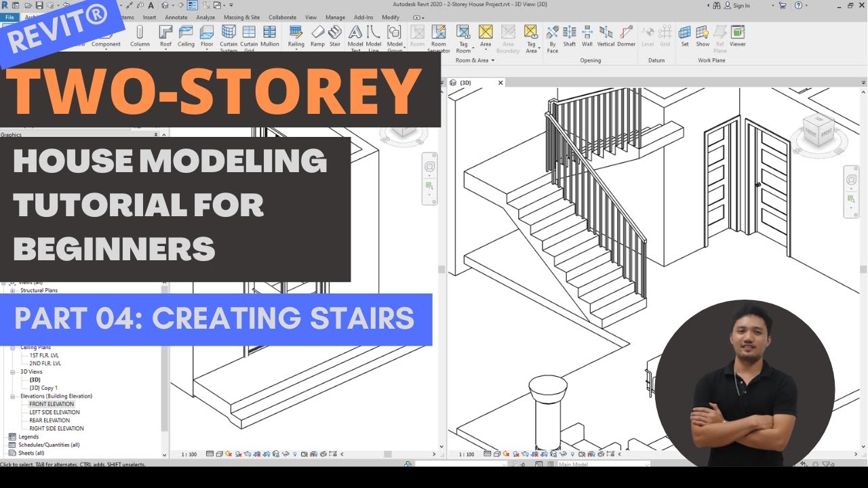Select the Ceiling tool
This screenshot has height=488, width=868.
(x=186, y=36)
